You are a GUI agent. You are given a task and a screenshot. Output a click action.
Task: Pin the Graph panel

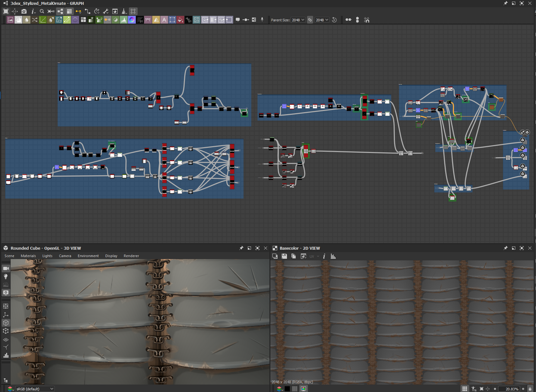tap(506, 3)
